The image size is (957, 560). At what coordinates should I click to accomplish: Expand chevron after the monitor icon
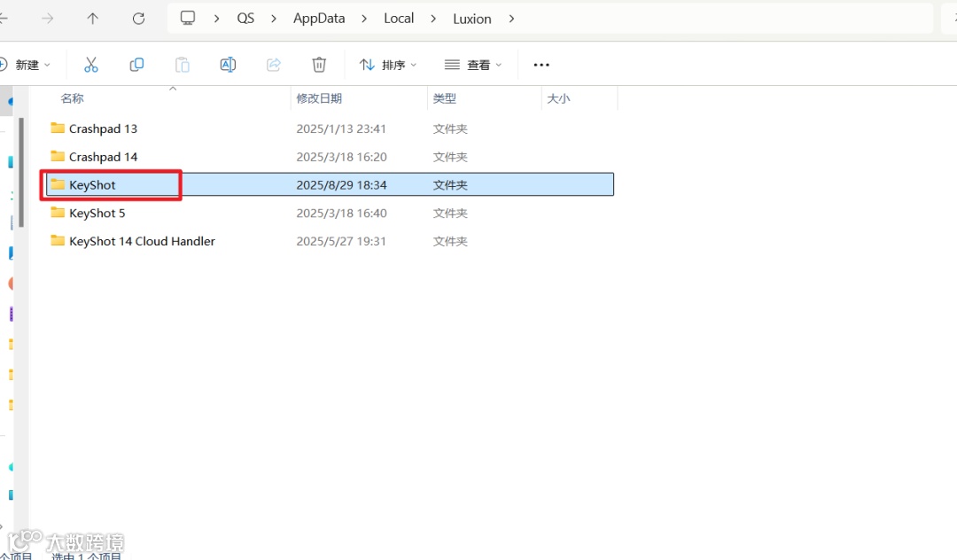pos(217,19)
